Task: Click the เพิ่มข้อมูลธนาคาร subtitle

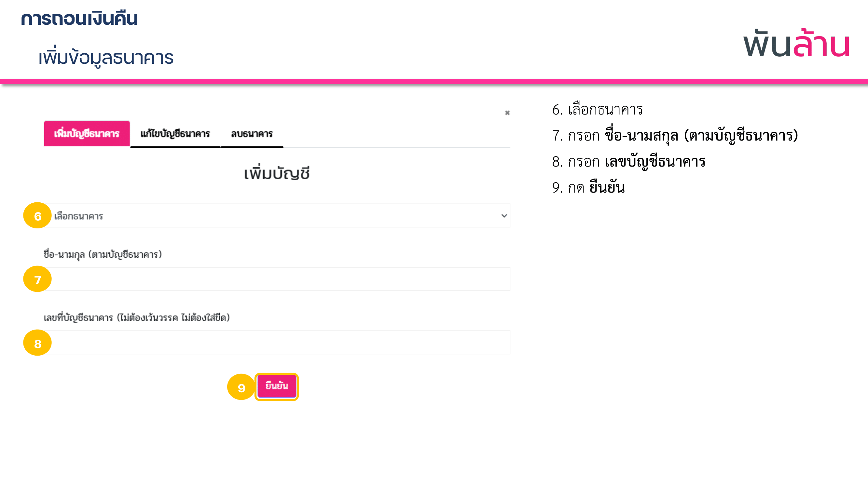Action: pos(106,57)
